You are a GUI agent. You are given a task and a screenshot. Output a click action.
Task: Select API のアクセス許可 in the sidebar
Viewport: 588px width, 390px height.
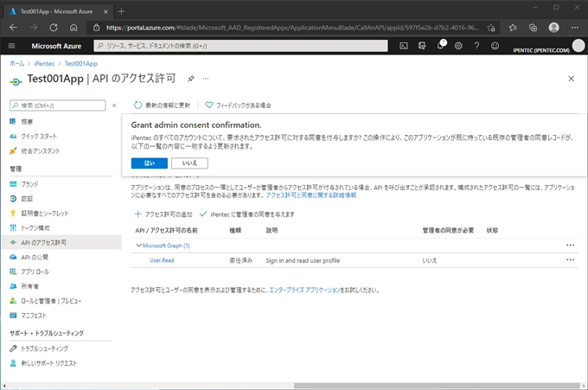[x=61, y=242]
